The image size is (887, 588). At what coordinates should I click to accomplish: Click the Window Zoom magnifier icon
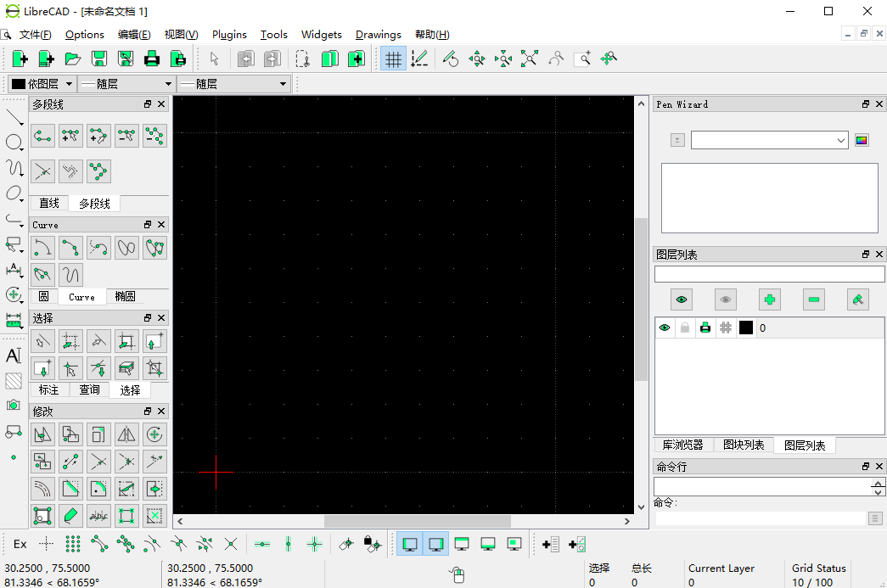pos(582,59)
